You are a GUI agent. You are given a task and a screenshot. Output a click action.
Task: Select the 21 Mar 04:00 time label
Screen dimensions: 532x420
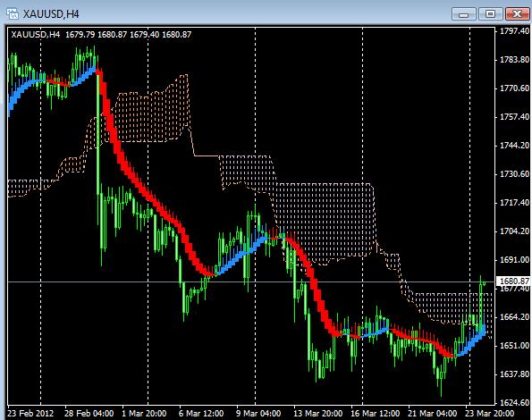(432, 414)
